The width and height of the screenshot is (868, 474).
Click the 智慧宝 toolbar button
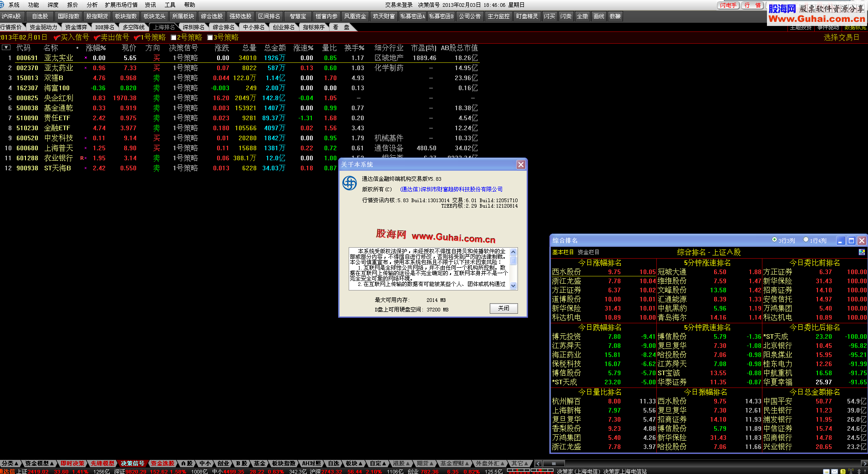pyautogui.click(x=298, y=16)
